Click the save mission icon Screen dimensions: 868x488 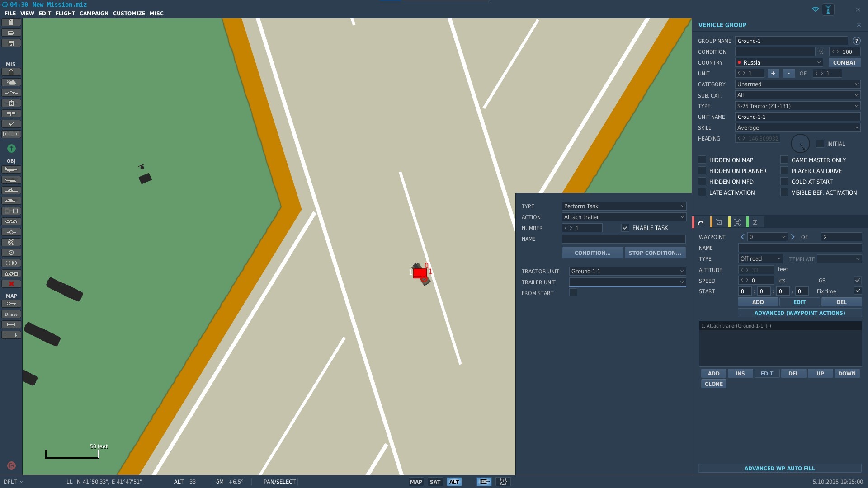[x=11, y=43]
